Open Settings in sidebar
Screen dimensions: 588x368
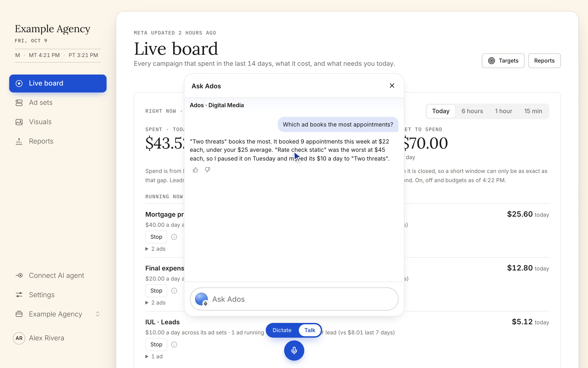[58, 295]
